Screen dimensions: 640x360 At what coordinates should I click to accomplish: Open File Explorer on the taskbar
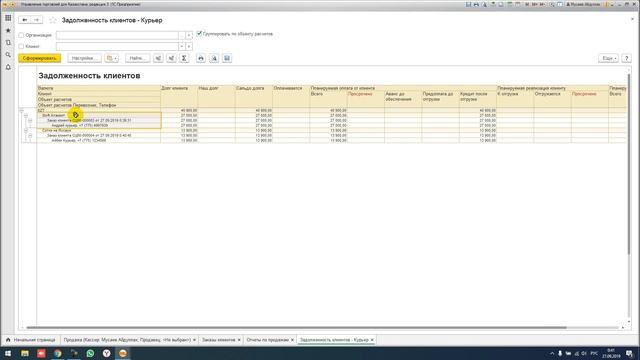[x=25, y=353]
